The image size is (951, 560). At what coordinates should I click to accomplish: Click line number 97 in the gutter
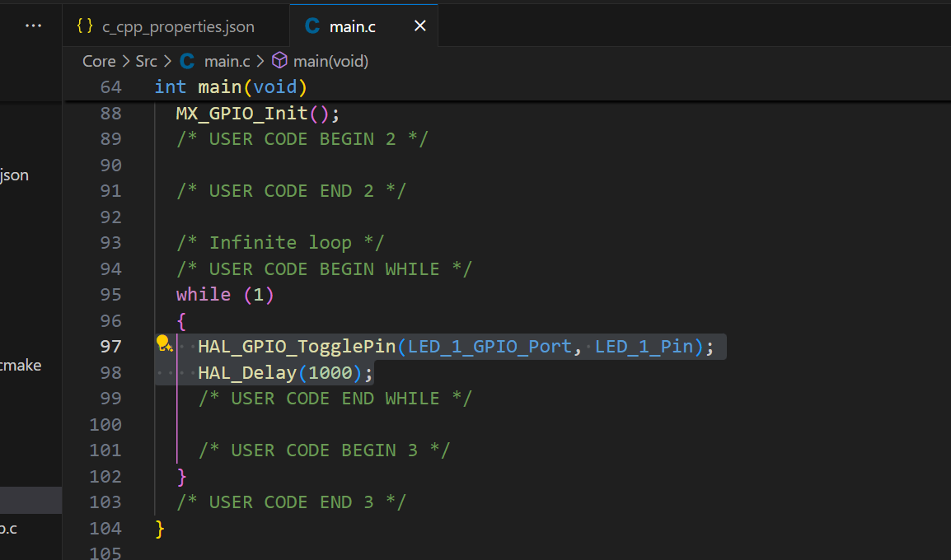click(x=110, y=346)
